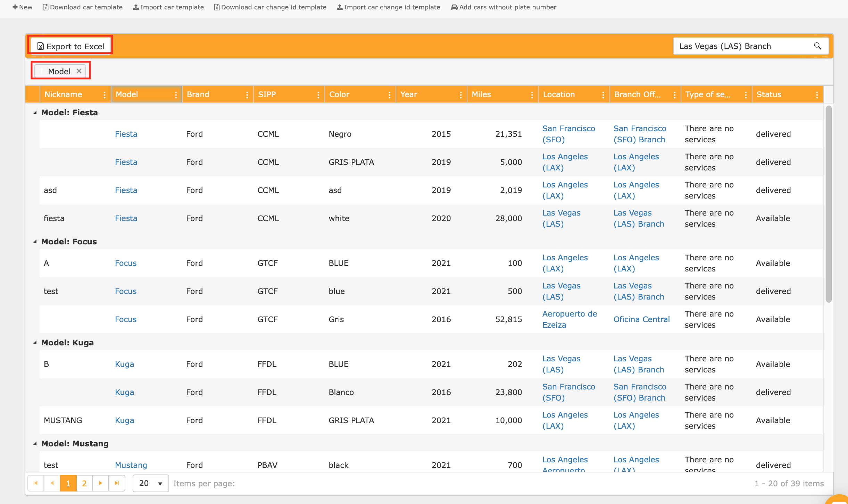Open Aeropuerto de Ezeiza location link
Viewport: 848px width, 504px height.
tap(570, 319)
